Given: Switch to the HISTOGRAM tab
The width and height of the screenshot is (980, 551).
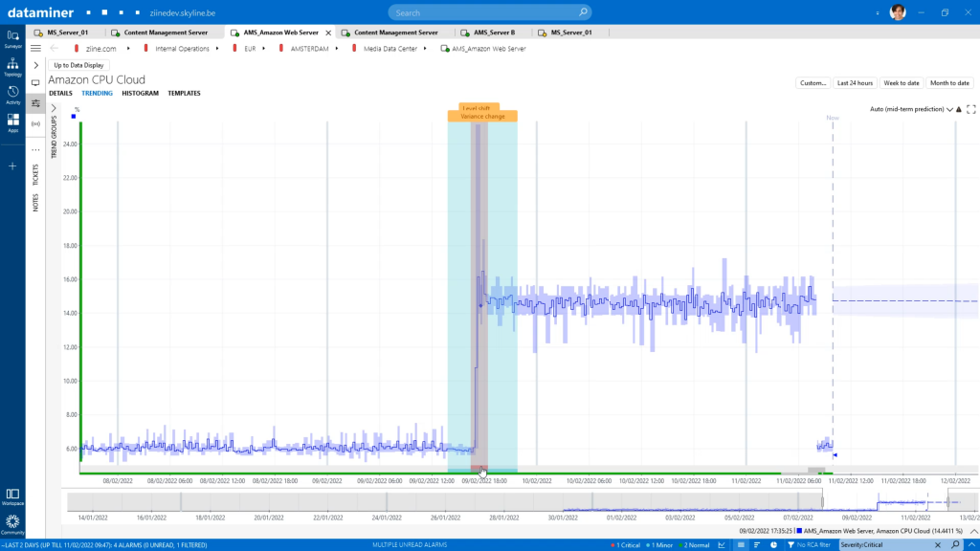Looking at the screenshot, I should pyautogui.click(x=140, y=93).
